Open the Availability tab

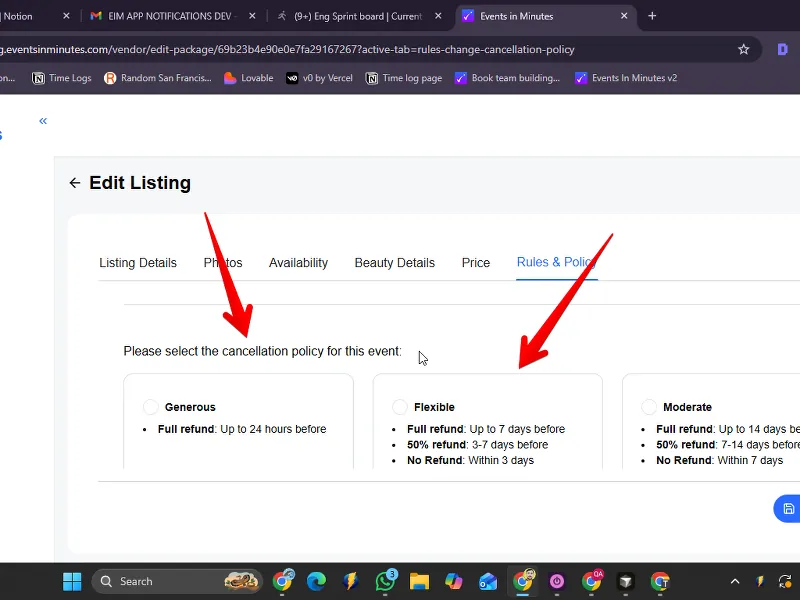click(x=298, y=263)
